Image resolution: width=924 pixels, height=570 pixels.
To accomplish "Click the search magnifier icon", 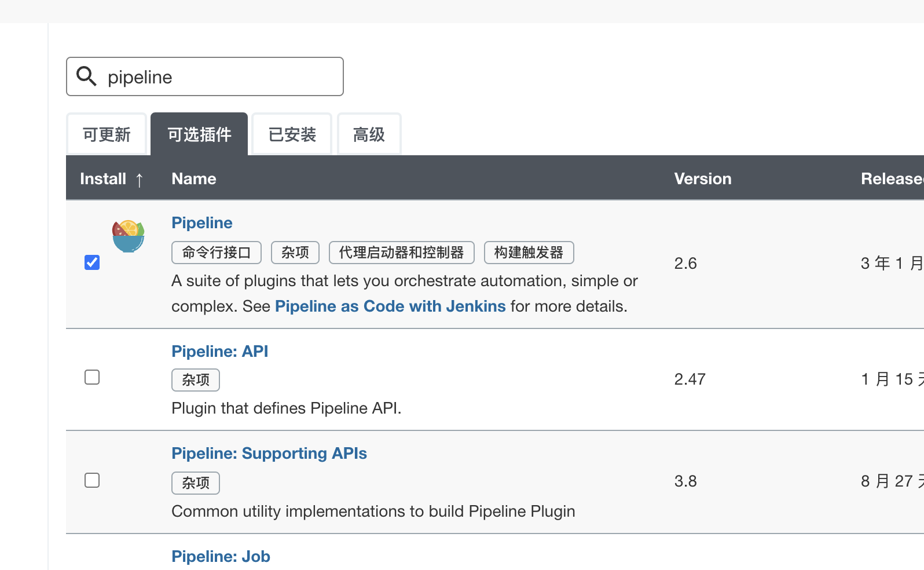I will [x=87, y=76].
